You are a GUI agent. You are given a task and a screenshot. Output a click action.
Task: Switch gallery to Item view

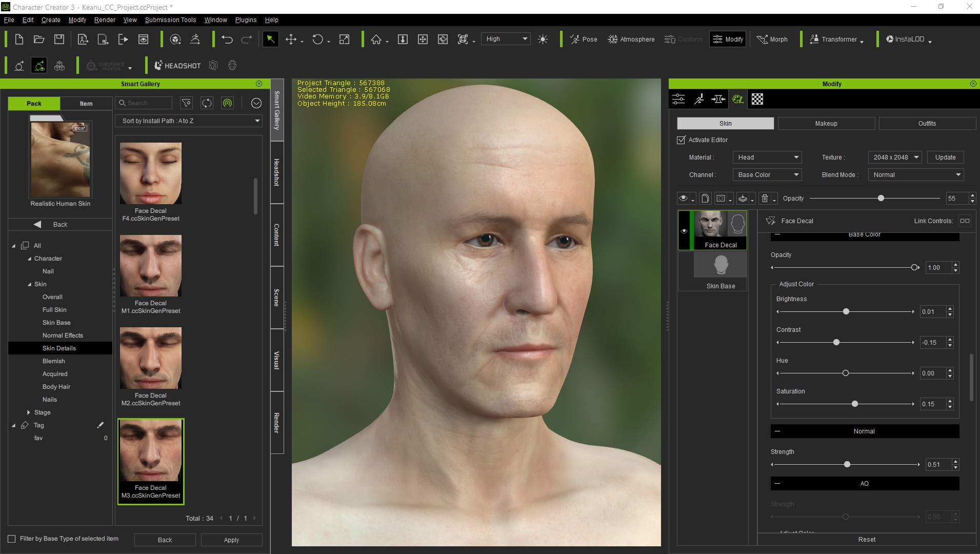(x=86, y=104)
